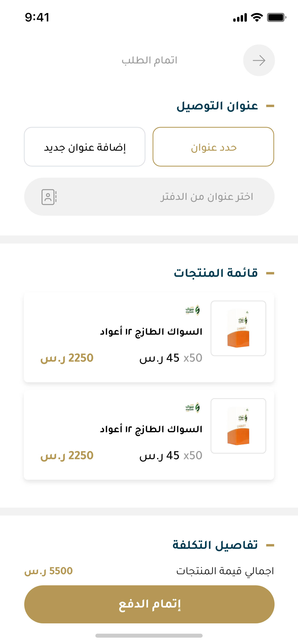Viewport: 298px width, 644px height.
Task: Switch to 'إضافة عنوان جديد' tab
Action: (85, 147)
